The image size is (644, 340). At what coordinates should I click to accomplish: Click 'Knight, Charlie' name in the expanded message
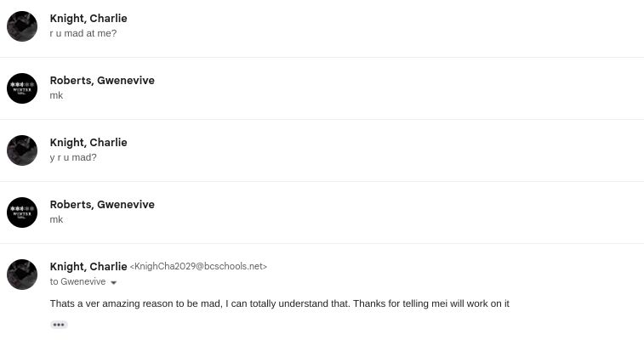point(88,266)
